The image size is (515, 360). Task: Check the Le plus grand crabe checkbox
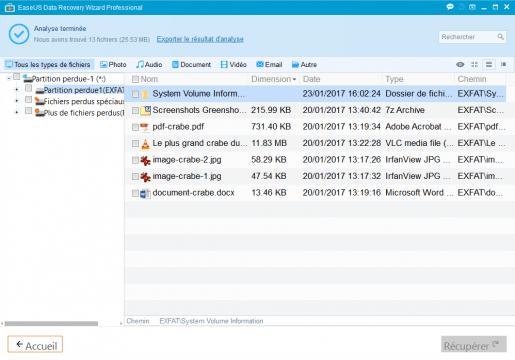(x=135, y=144)
